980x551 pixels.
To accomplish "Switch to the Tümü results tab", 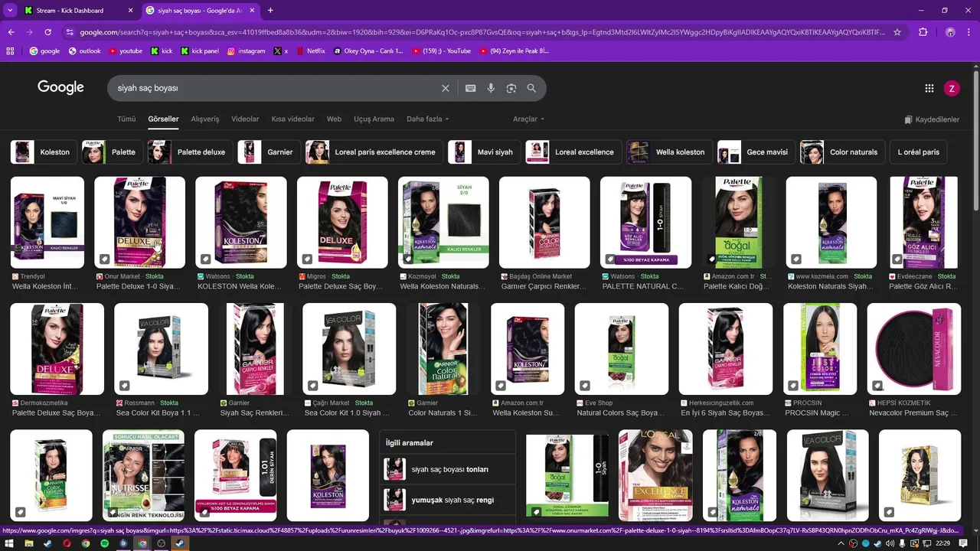I will [x=126, y=119].
